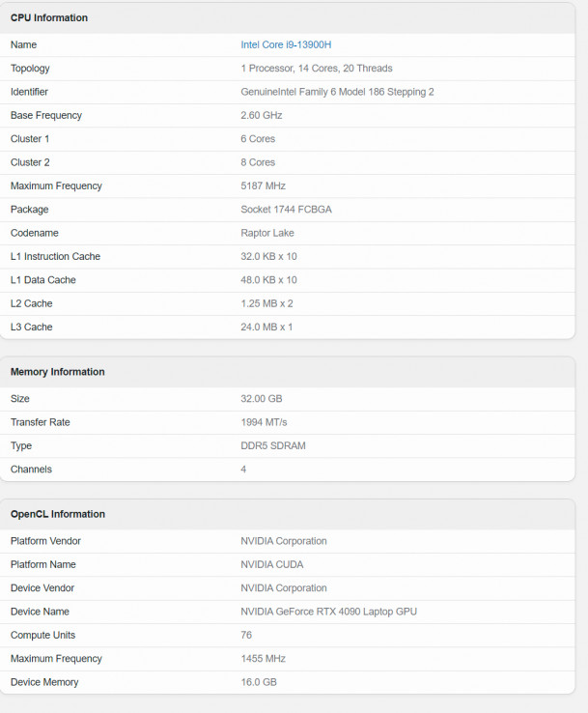Viewport: 588px width, 713px height.
Task: Click the CPU Maximum Frequency 5187 MHz value
Action: 263,186
